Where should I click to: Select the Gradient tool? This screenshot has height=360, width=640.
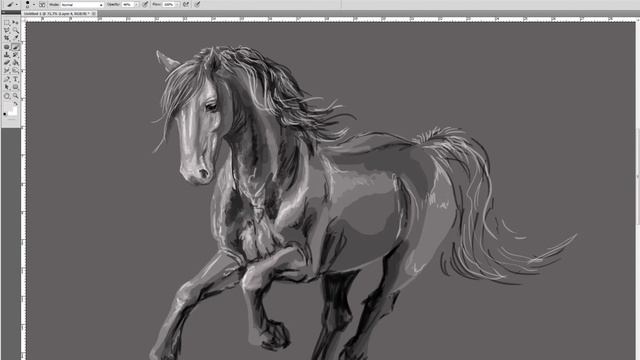click(16, 62)
